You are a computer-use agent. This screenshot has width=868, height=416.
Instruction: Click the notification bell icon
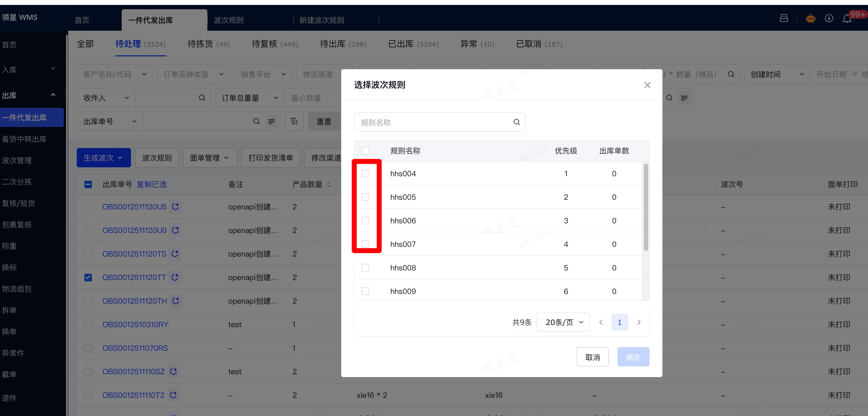pos(847,19)
